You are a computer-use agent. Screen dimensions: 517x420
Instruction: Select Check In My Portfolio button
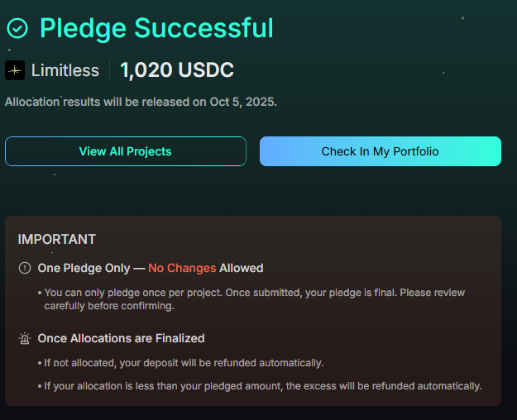[381, 151]
